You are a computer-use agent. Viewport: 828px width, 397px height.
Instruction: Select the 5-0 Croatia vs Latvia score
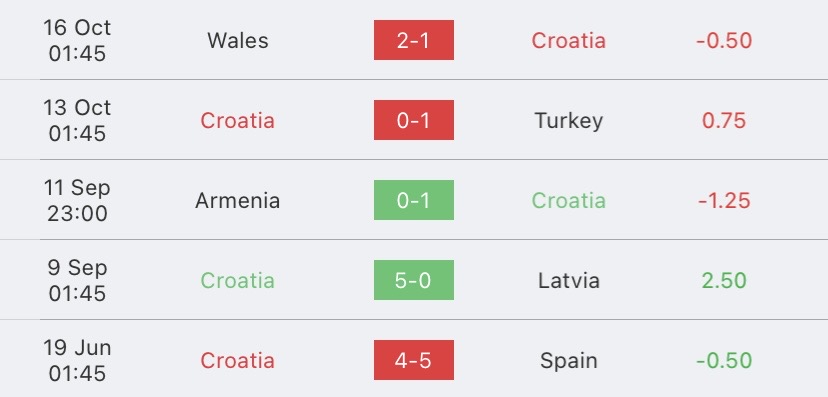click(x=413, y=280)
